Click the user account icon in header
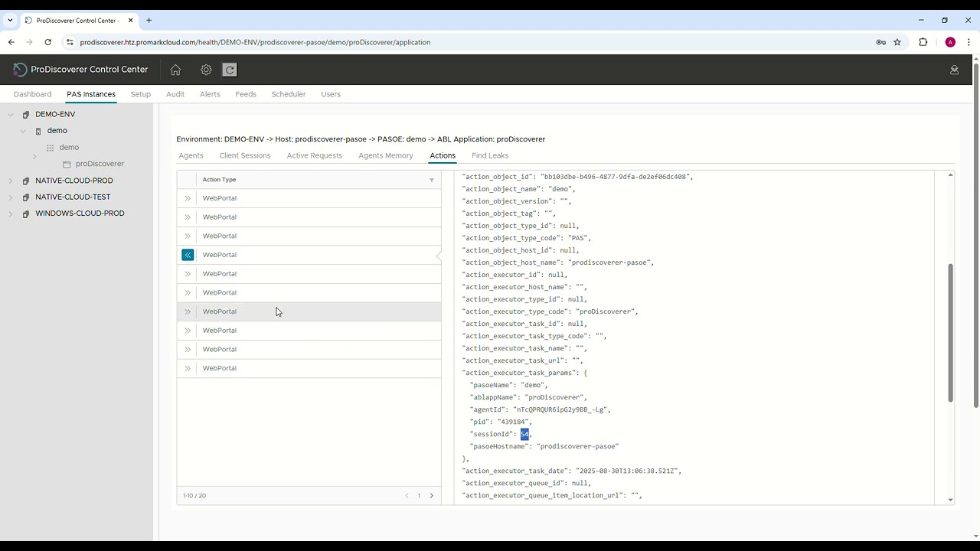Viewport: 980px width, 551px height. point(954,70)
